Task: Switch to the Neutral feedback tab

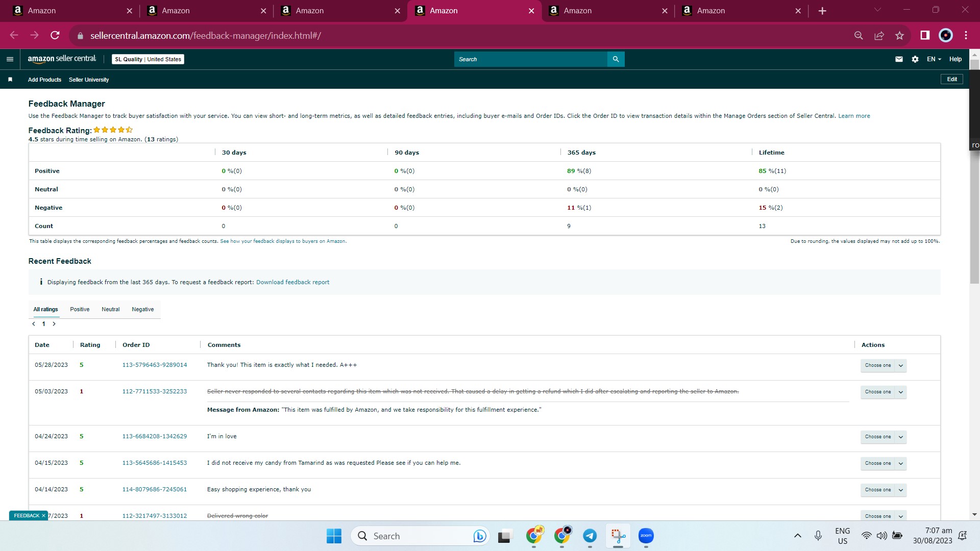Action: click(x=111, y=309)
